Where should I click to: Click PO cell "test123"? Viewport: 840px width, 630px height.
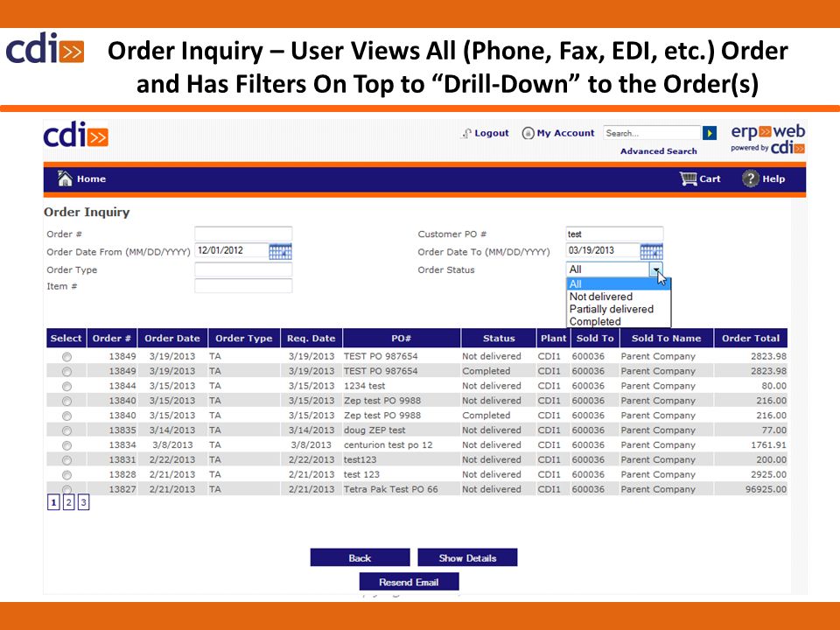click(360, 459)
